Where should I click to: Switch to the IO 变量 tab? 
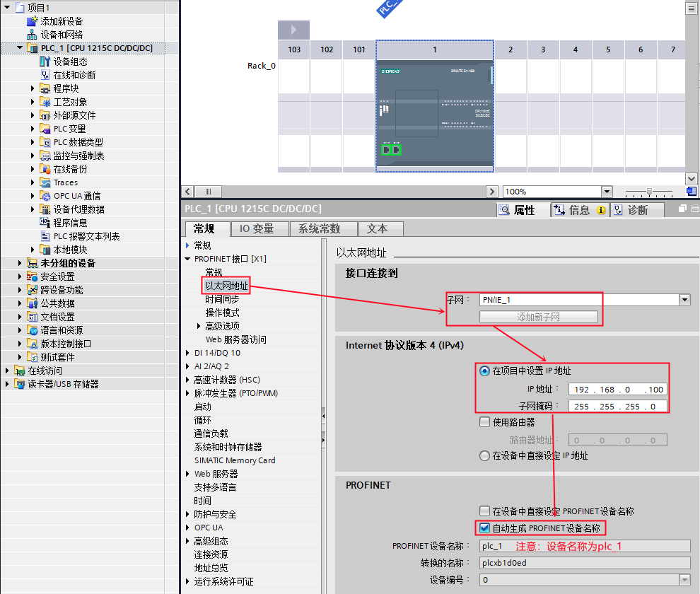[x=259, y=228]
